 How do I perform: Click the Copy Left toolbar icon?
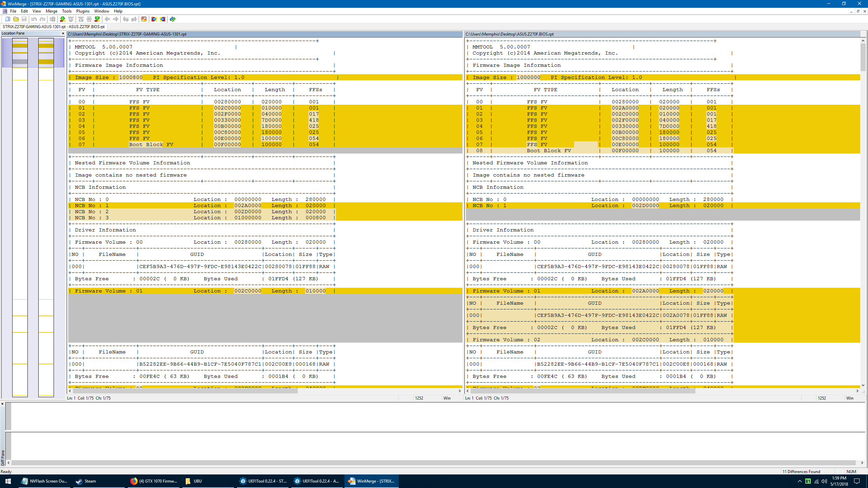[116, 19]
